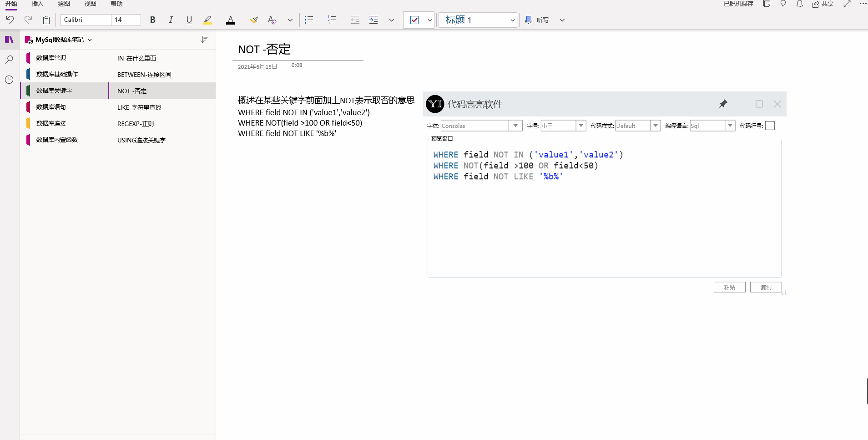868x440 pixels.
Task: Open the 视图 menu
Action: point(90,4)
